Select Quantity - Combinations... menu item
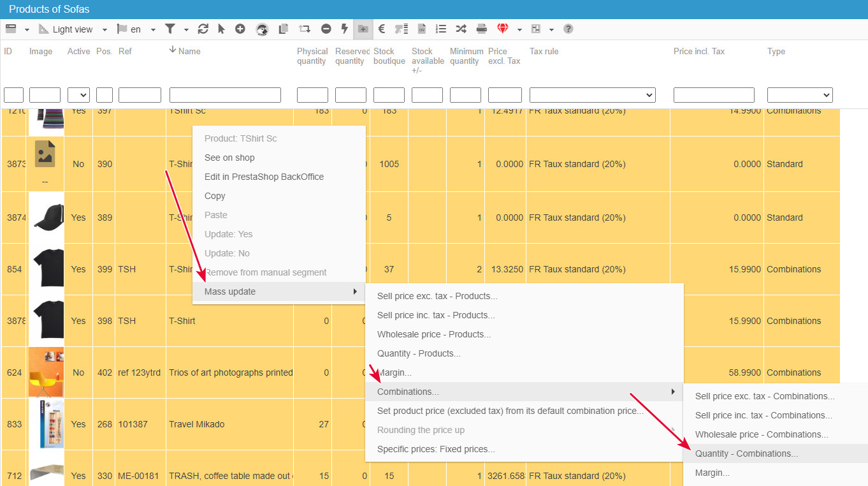 pyautogui.click(x=746, y=453)
